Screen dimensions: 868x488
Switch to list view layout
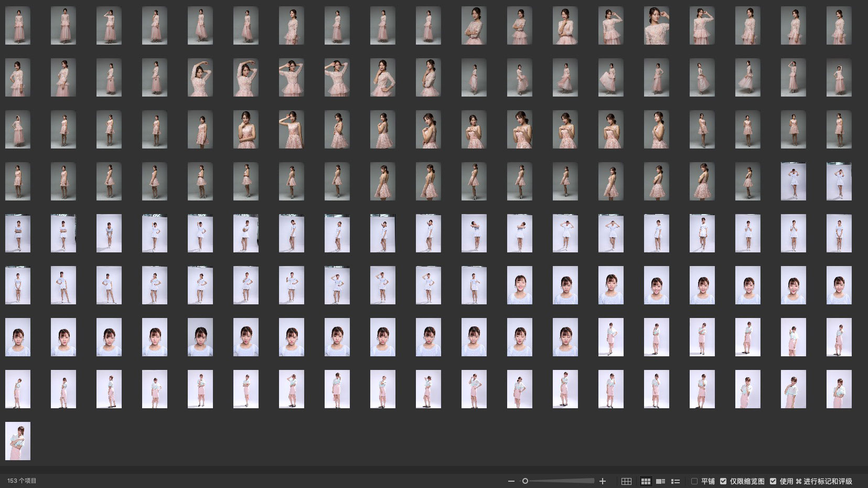(676, 481)
